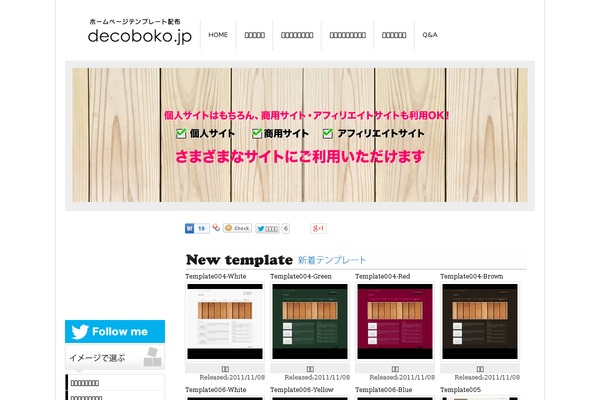Image resolution: width=600 pixels, height=400 pixels.
Task: Open the Template004-Brown preview thumbnail
Action: tap(480, 322)
